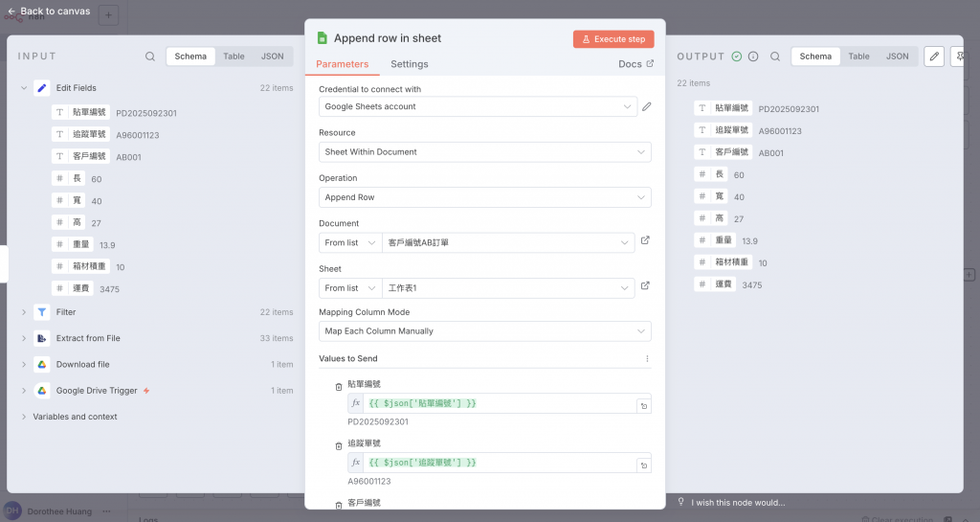Click the 追蹤單號 expression input field

point(500,463)
